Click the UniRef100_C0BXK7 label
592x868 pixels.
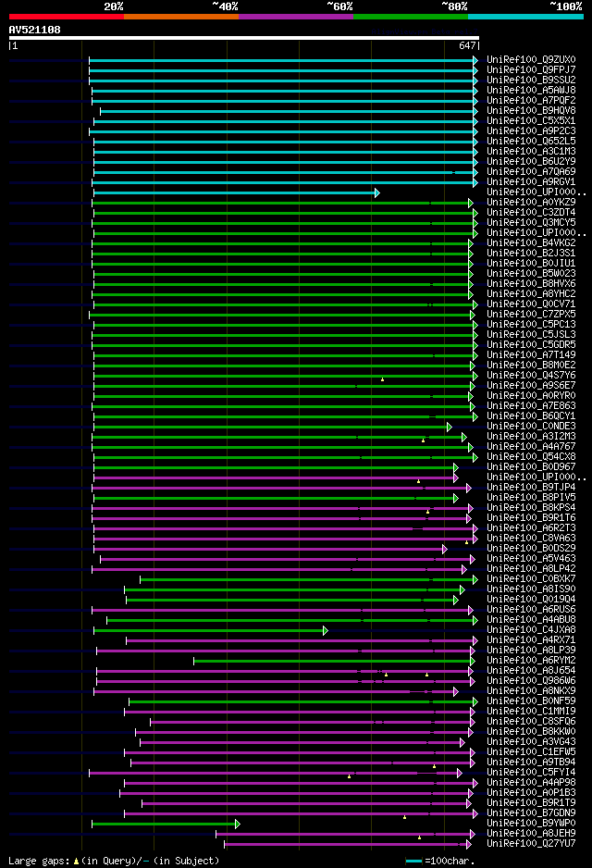coord(531,579)
